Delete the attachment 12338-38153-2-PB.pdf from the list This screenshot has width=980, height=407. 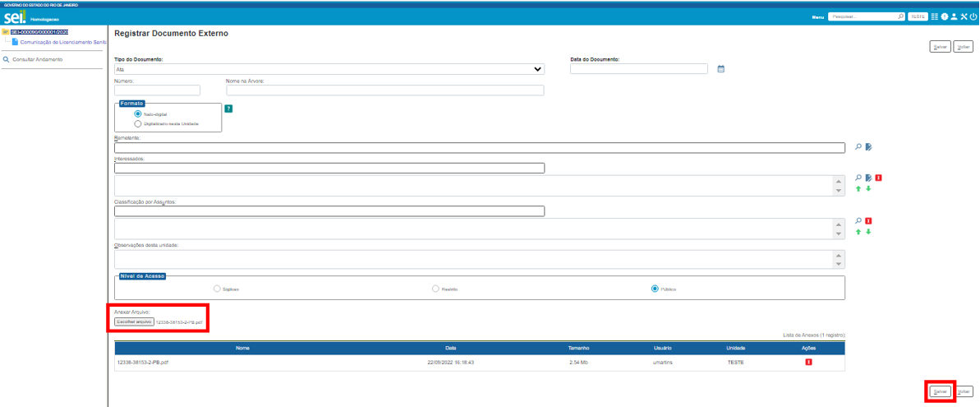808,362
